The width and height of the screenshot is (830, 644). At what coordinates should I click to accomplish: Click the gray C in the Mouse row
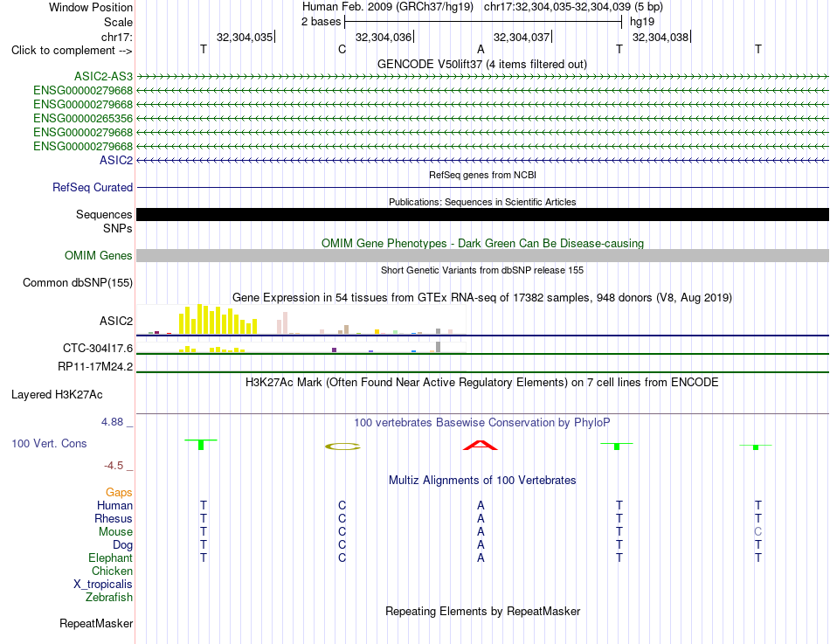click(x=758, y=532)
